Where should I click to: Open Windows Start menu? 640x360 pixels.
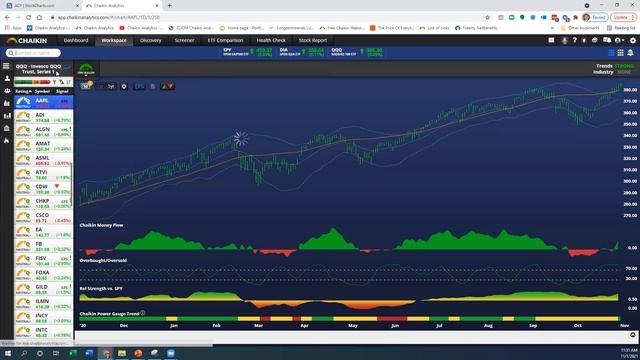click(8, 353)
